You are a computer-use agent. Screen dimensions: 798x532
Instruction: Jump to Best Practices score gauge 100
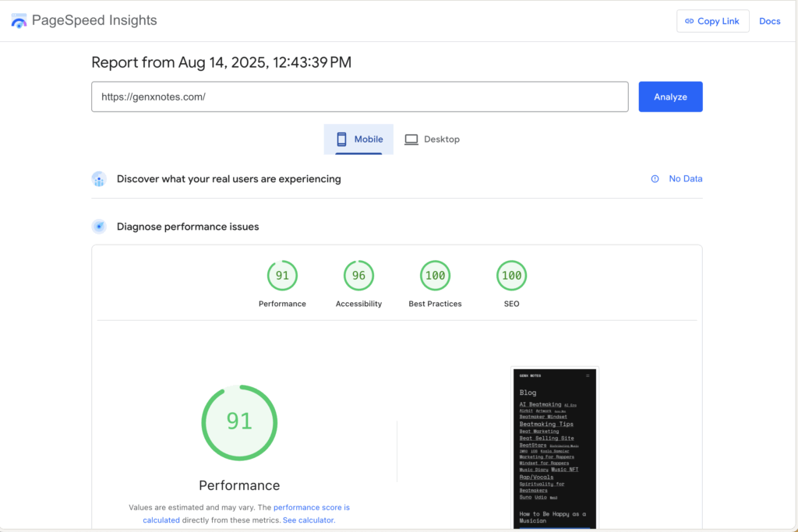(435, 275)
